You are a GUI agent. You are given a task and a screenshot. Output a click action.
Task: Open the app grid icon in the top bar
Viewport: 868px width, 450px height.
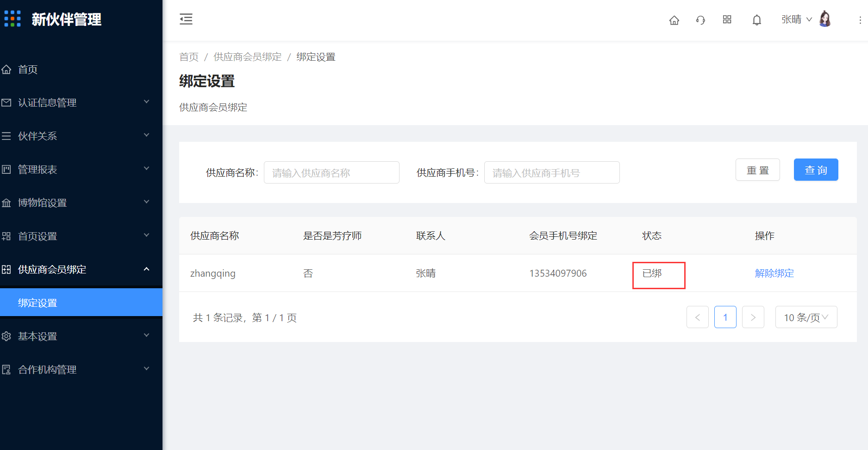click(x=727, y=19)
